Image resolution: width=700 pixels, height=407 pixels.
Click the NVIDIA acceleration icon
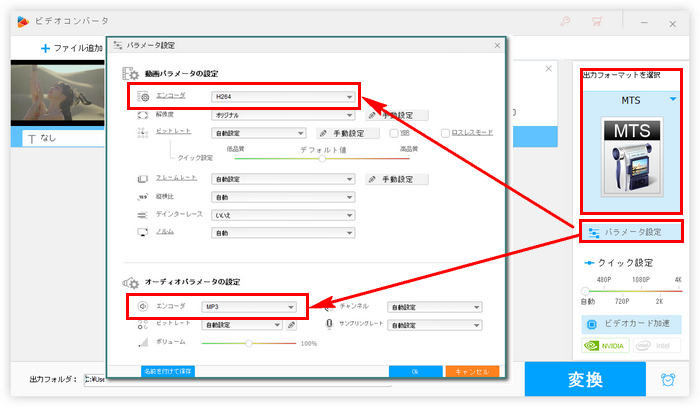coord(603,347)
